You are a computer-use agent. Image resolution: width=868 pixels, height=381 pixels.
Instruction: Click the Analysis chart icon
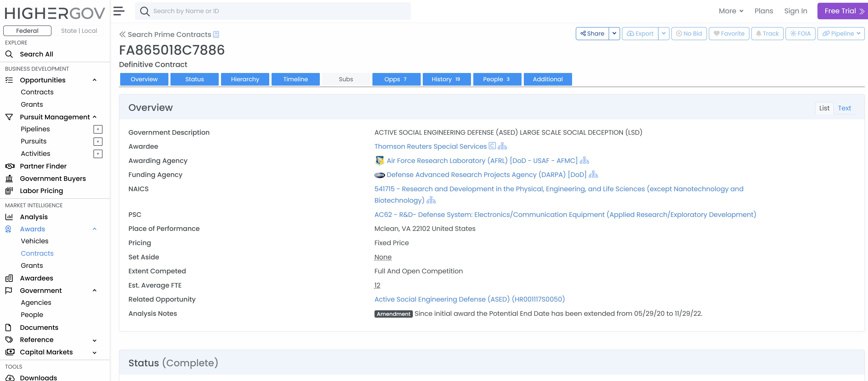(9, 217)
